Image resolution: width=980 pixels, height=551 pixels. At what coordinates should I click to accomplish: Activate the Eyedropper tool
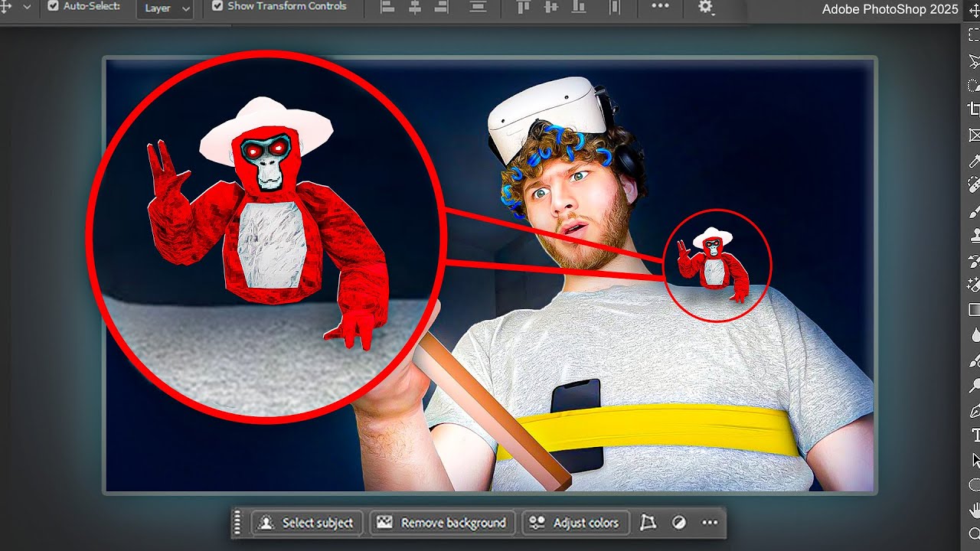click(974, 161)
